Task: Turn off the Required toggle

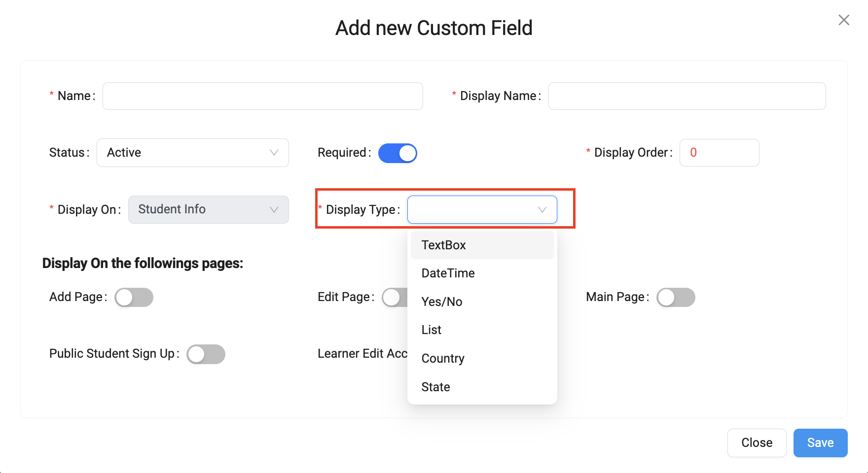Action: coord(398,153)
